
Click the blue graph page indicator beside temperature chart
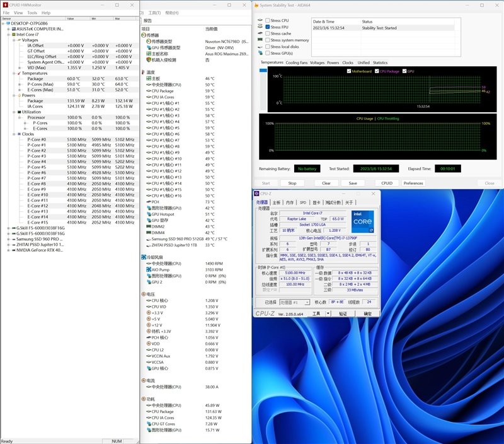click(263, 70)
